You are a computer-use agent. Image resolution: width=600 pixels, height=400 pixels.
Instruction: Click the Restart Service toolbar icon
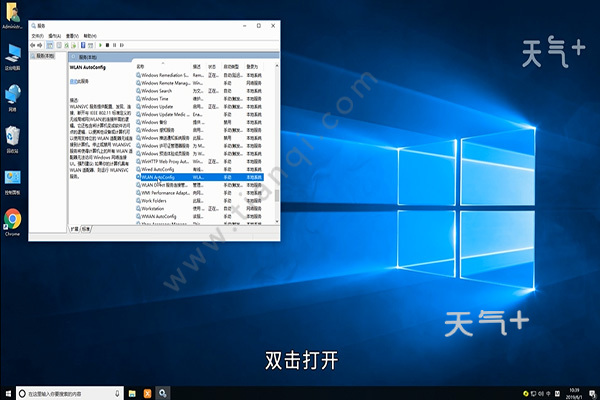click(122, 45)
